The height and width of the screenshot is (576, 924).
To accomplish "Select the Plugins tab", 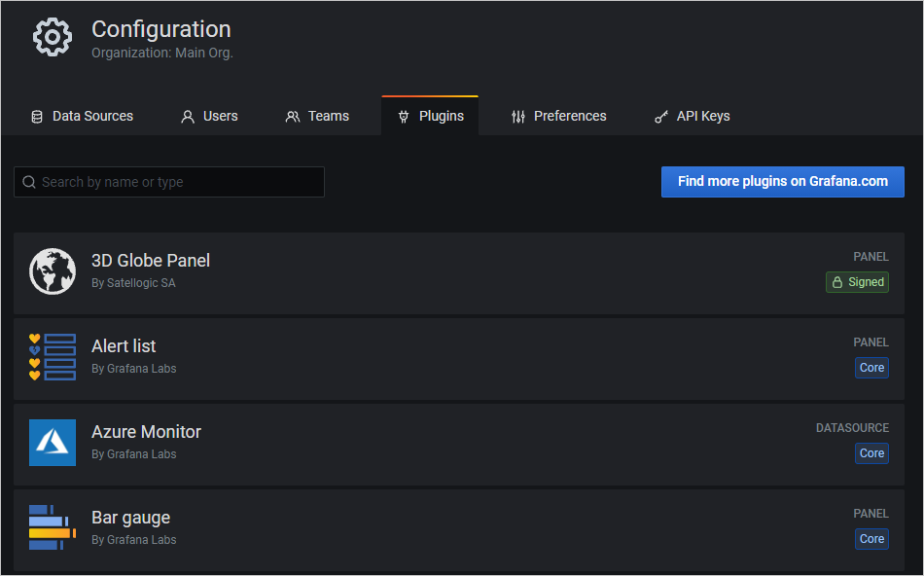I will [x=430, y=116].
